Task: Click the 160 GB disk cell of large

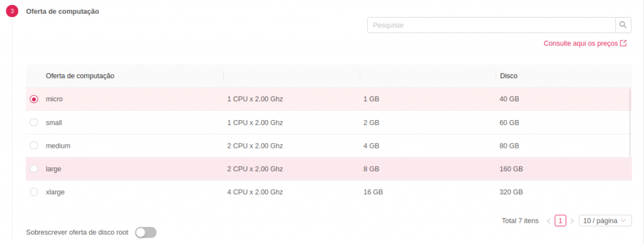Action: click(x=511, y=169)
